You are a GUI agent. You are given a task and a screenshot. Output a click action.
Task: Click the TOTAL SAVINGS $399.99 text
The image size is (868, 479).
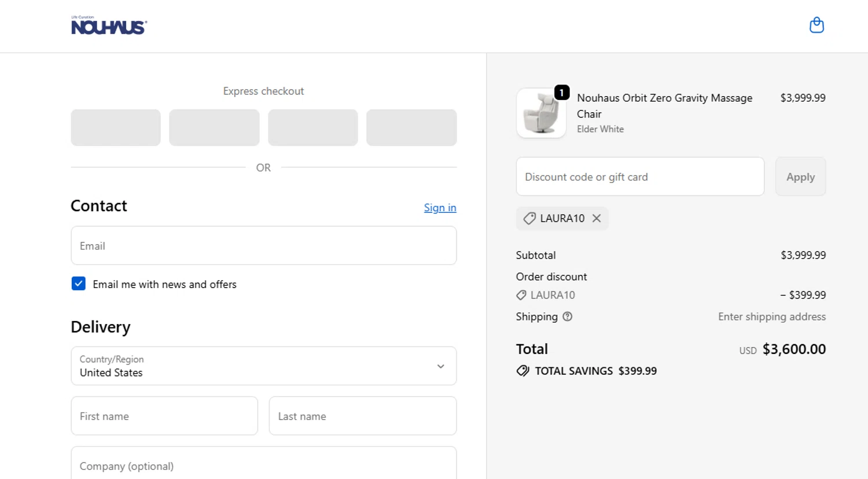pos(595,371)
